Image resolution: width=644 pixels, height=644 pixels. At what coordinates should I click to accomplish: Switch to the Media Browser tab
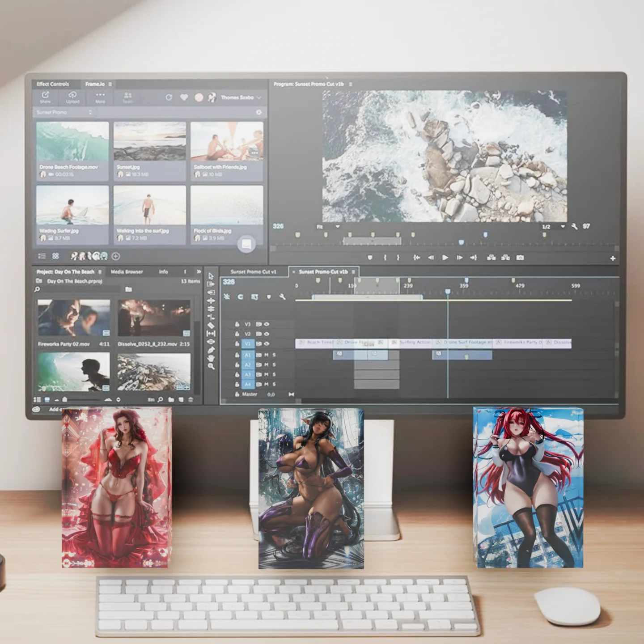[127, 271]
